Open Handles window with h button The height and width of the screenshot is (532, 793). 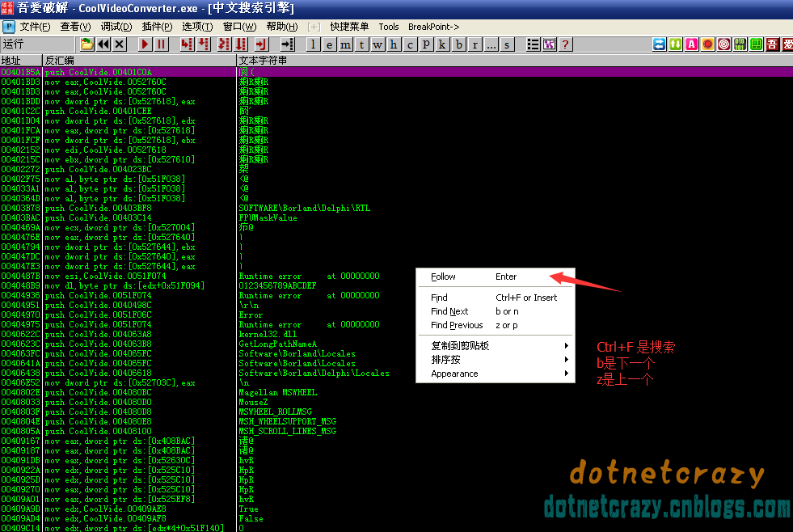coord(394,44)
